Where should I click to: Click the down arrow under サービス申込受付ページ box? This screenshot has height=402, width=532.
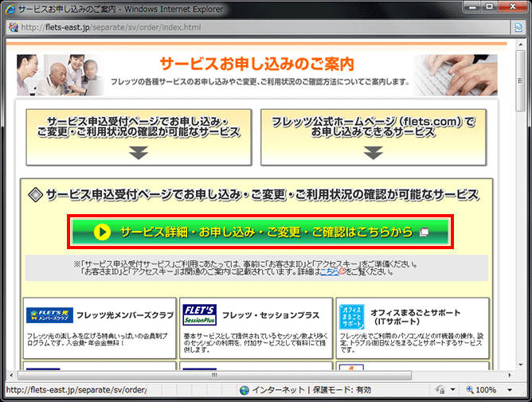[x=139, y=153]
